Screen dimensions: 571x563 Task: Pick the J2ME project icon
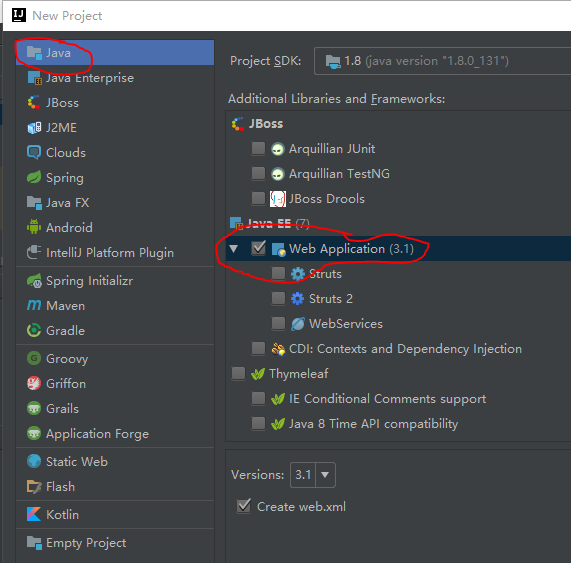(x=34, y=127)
